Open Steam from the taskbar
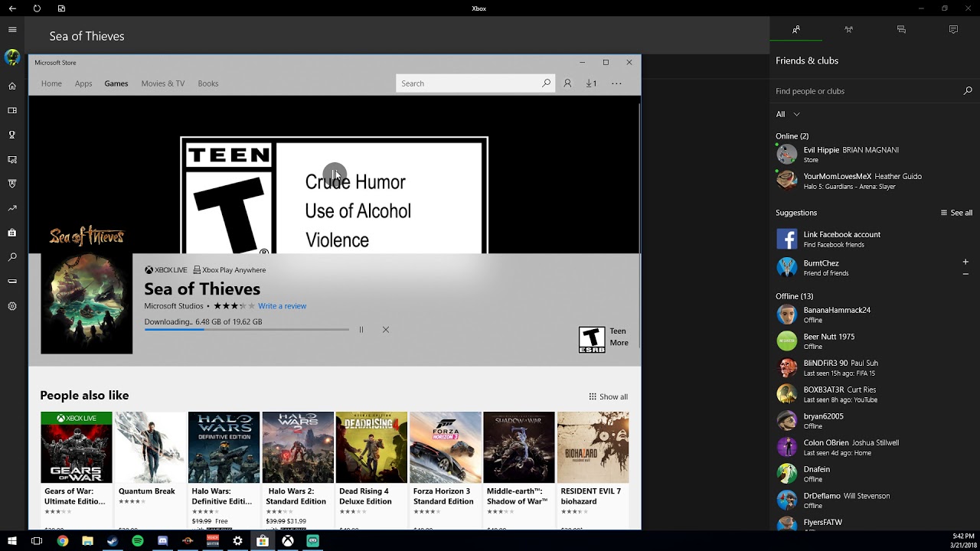The image size is (980, 551). [113, 540]
